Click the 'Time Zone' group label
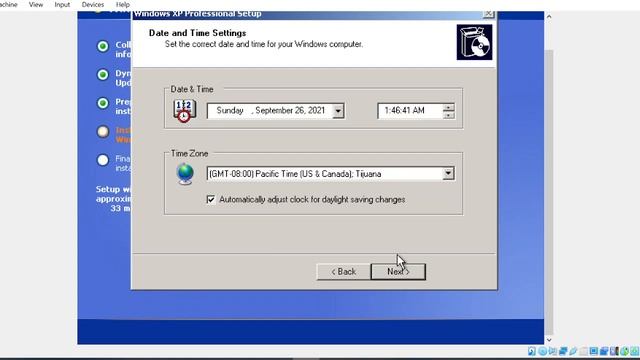 pyautogui.click(x=189, y=153)
